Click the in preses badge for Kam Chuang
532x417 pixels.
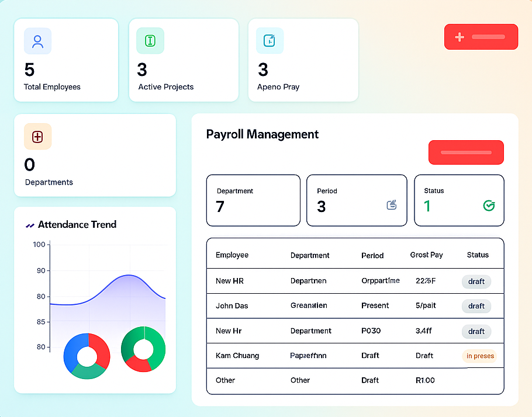click(x=479, y=356)
